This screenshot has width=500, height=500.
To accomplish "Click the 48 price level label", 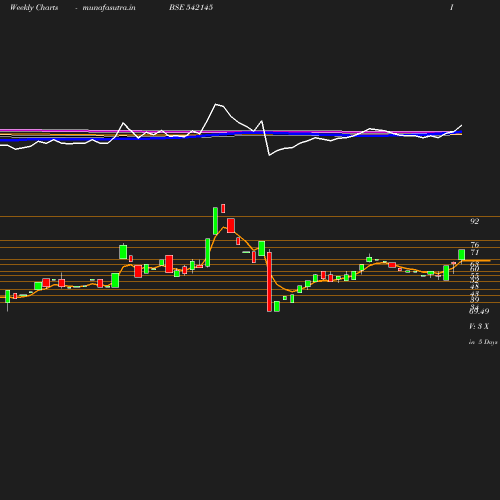I will (475, 286).
